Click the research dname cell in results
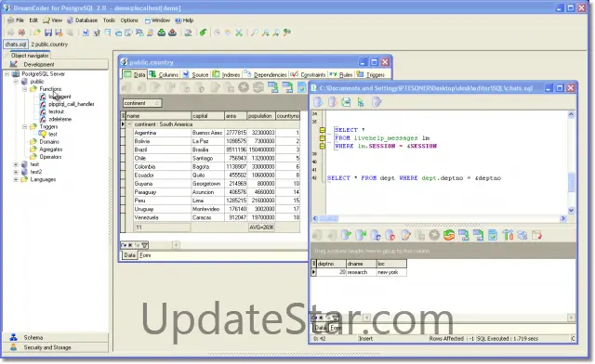This screenshot has height=364, width=595. (362, 272)
